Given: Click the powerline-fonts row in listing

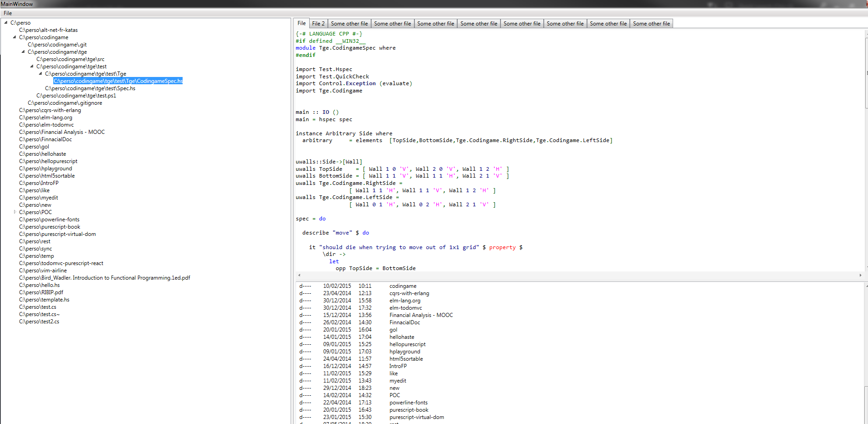Looking at the screenshot, I should coord(363,403).
